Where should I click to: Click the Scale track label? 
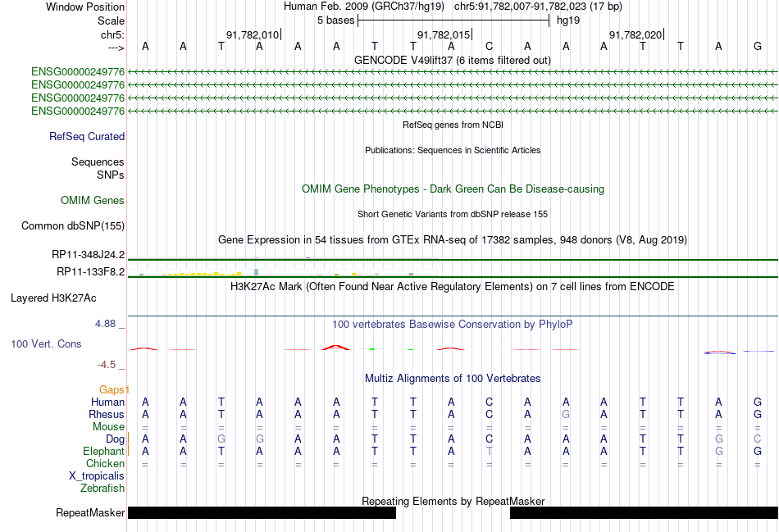(x=111, y=20)
